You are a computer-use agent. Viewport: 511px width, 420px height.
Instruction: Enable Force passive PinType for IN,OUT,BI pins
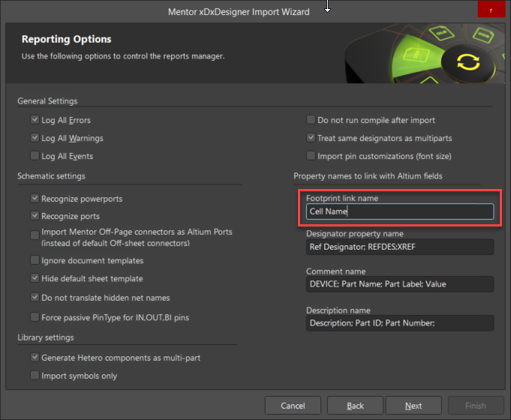pyautogui.click(x=35, y=316)
